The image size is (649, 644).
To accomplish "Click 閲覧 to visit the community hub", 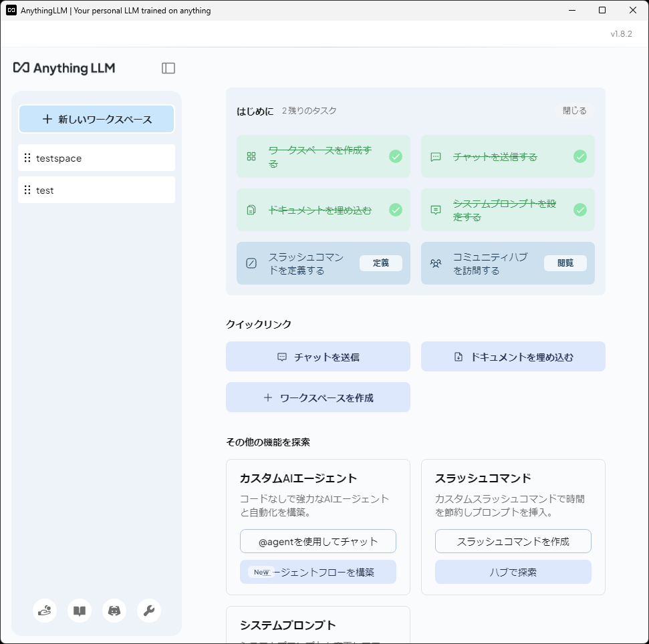I will [565, 263].
